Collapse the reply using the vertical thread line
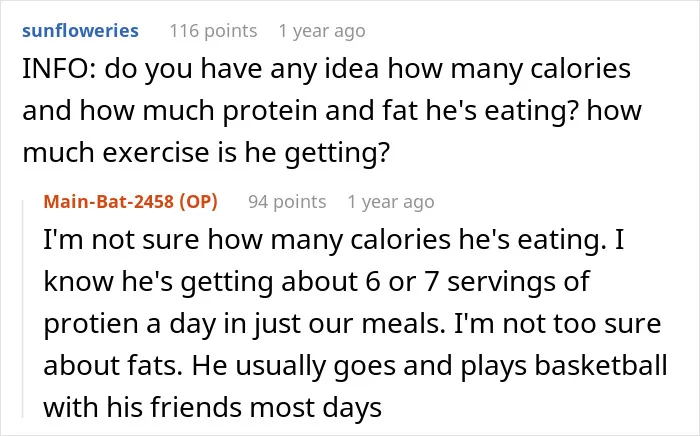 pos(23,307)
